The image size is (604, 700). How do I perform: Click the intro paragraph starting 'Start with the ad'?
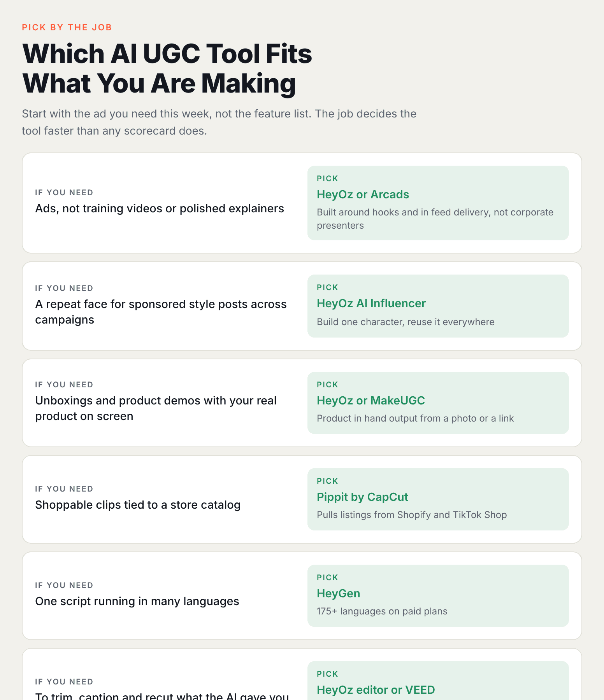pyautogui.click(x=219, y=122)
